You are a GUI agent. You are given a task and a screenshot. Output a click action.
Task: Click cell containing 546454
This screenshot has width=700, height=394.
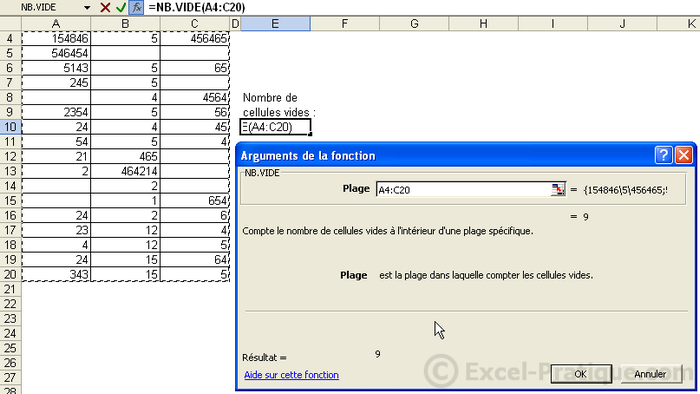pyautogui.click(x=56, y=53)
